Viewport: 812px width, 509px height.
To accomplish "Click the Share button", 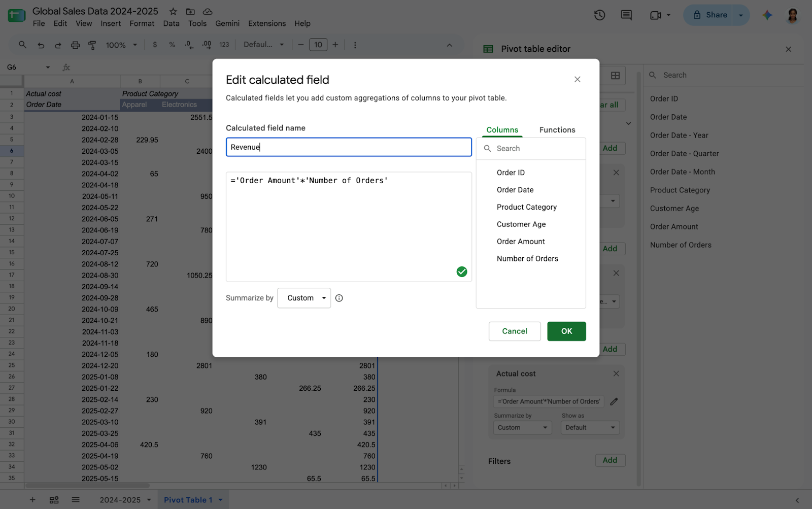I will 710,15.
